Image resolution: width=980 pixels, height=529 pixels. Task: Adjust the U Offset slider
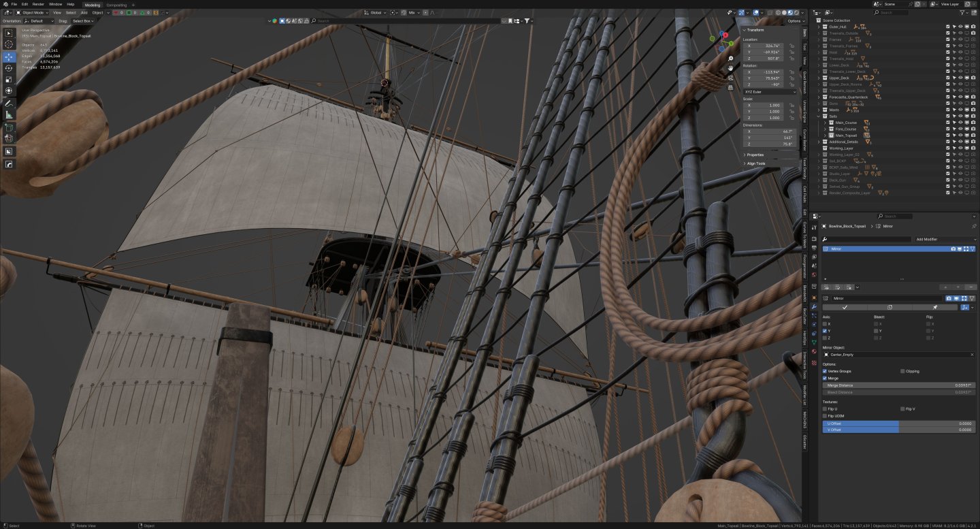899,423
